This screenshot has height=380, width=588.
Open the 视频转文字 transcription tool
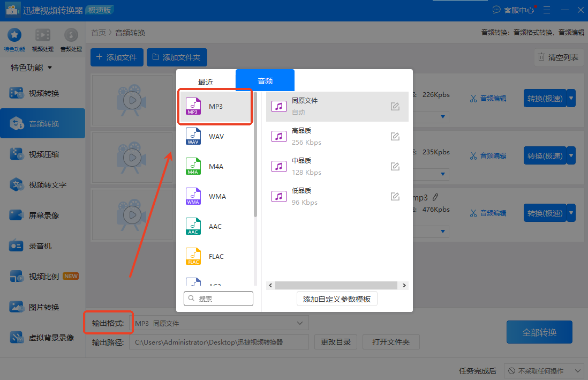[43, 184]
